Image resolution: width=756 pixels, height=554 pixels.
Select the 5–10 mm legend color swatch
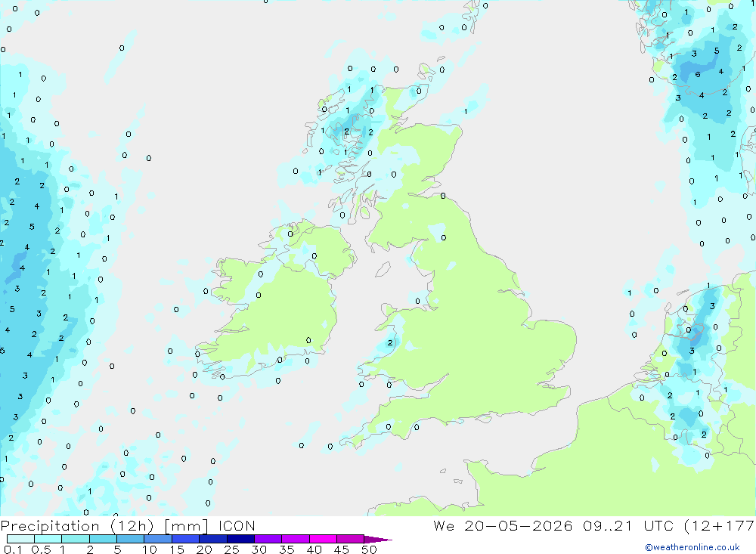tap(131, 539)
